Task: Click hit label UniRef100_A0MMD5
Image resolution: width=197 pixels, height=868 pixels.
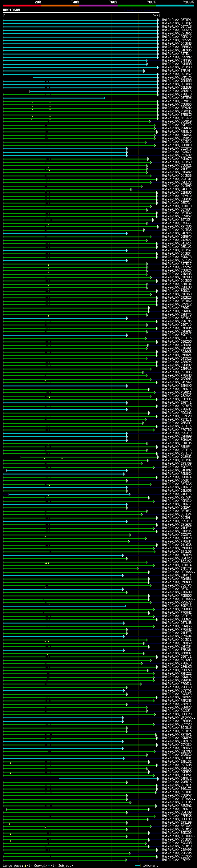Action: pos(177,64)
